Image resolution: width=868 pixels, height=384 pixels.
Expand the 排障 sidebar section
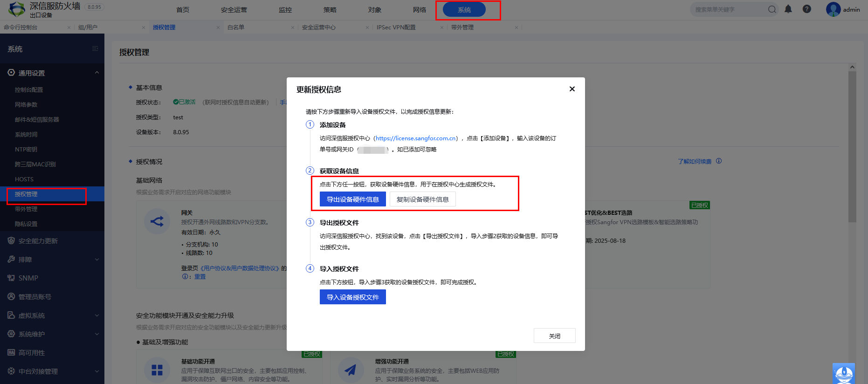[97, 260]
